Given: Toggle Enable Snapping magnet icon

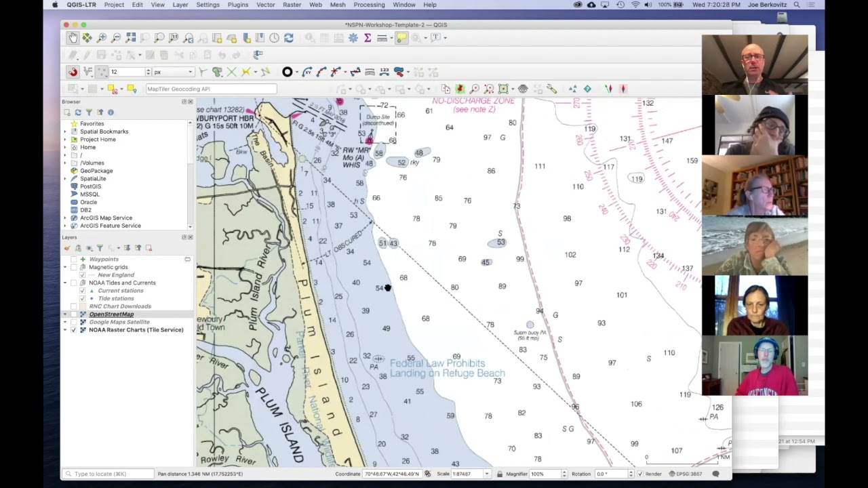Looking at the screenshot, I should [x=73, y=72].
